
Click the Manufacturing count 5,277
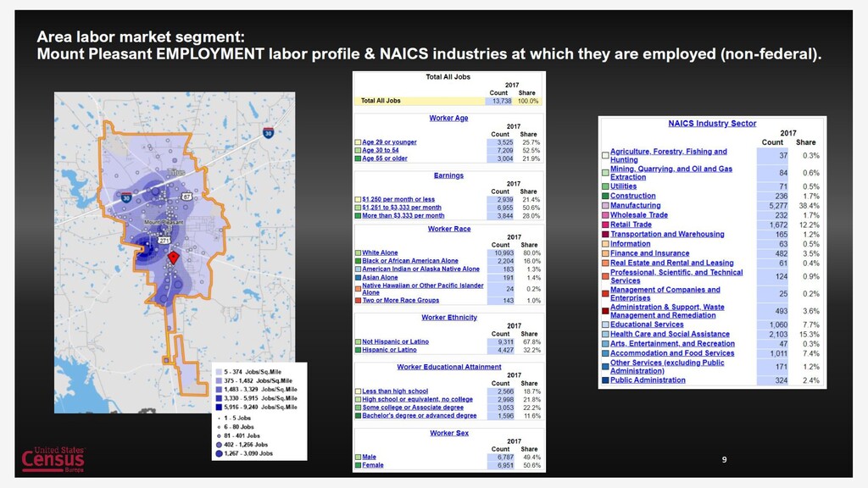pos(778,206)
